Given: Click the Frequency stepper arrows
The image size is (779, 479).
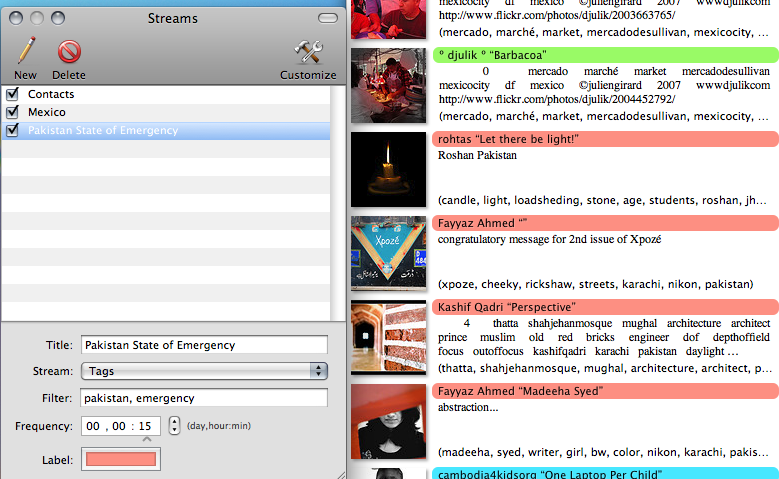Looking at the screenshot, I should 174,426.
